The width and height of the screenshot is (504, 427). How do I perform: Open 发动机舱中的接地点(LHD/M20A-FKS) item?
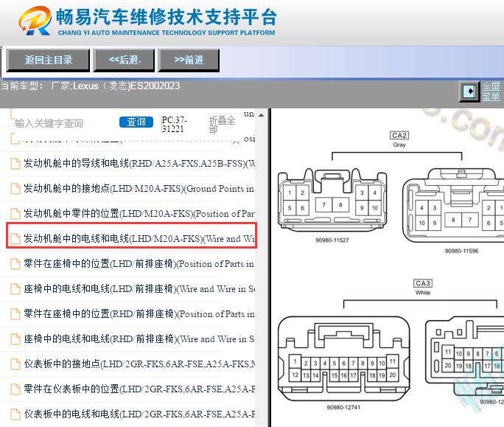139,189
